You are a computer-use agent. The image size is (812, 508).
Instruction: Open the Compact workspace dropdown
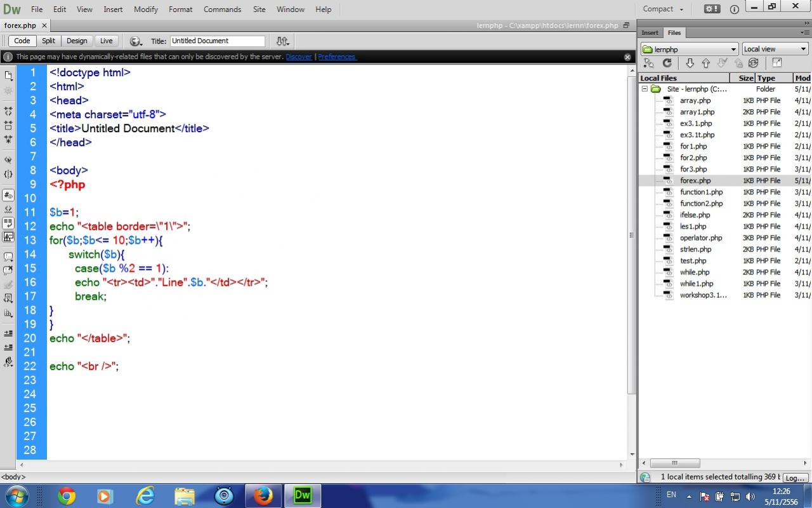point(663,9)
